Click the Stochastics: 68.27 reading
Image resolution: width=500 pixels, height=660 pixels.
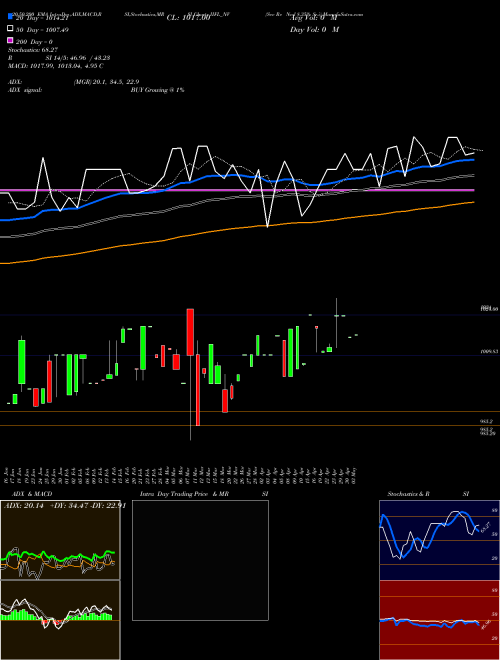[33, 50]
